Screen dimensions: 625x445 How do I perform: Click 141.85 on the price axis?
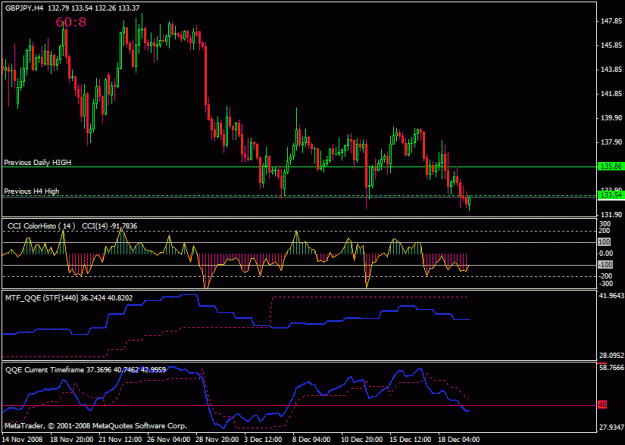(x=611, y=94)
